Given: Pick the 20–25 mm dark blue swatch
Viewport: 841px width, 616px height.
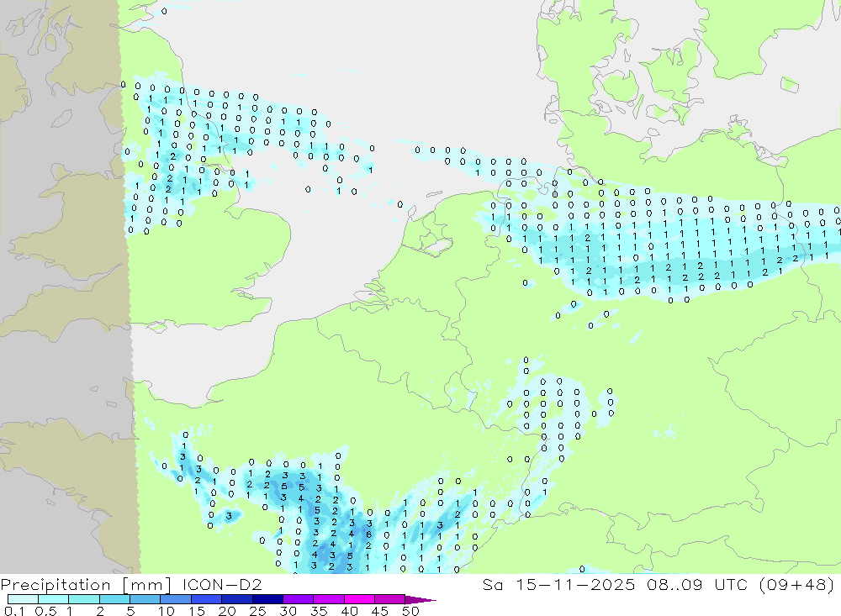Looking at the screenshot, I should [x=237, y=599].
